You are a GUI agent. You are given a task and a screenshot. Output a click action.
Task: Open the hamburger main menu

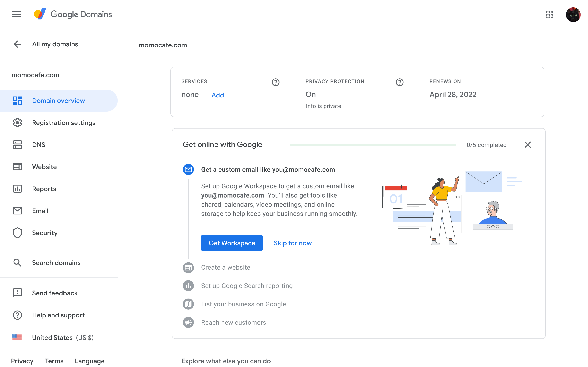[x=16, y=14]
